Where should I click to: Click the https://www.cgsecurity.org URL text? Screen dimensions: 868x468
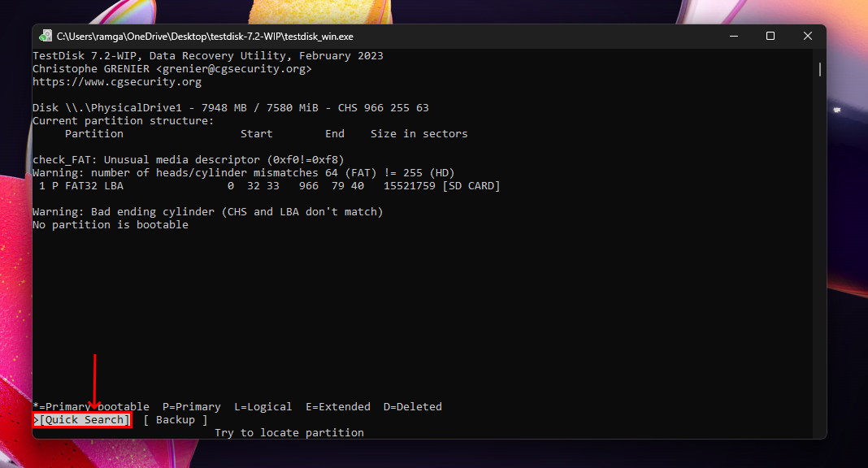tap(117, 82)
